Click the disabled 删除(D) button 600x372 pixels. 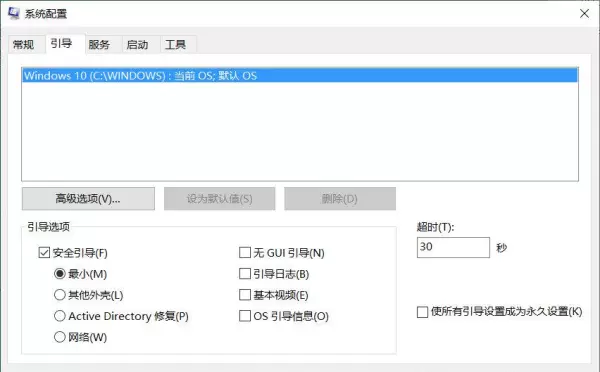click(x=340, y=199)
